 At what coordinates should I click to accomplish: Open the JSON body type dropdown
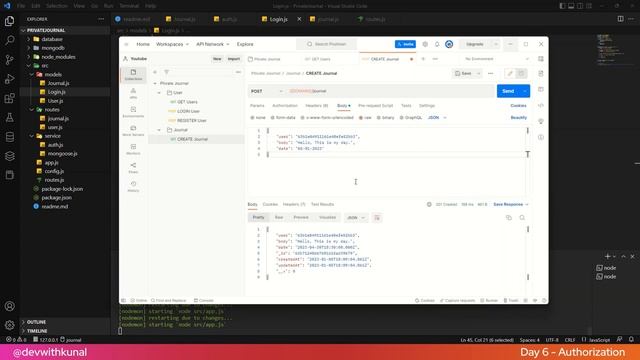pyautogui.click(x=437, y=118)
